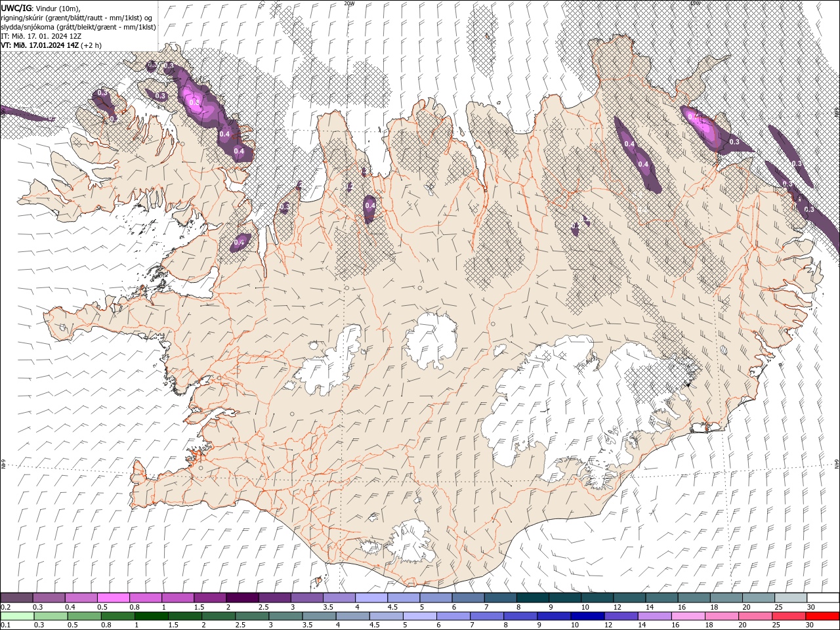Image resolution: width=840 pixels, height=630 pixels.
Task: Click lower legend swatch between 9 and 10
Action: 553,616
